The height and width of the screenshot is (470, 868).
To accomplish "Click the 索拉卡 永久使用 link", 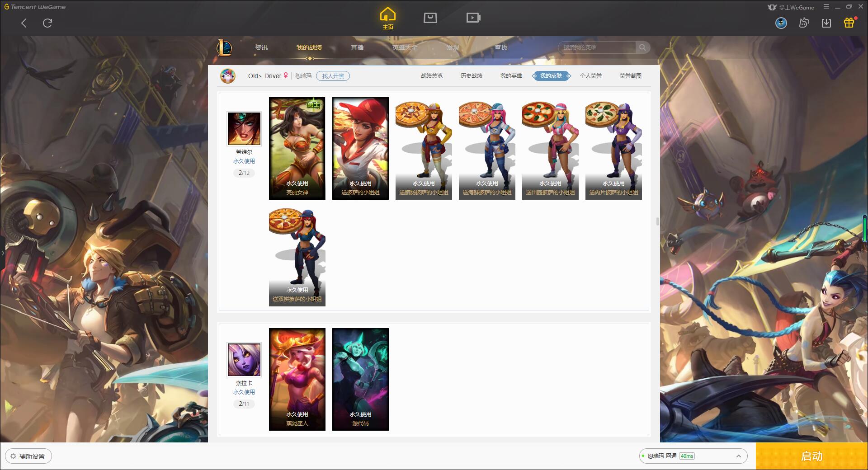I will (x=244, y=392).
